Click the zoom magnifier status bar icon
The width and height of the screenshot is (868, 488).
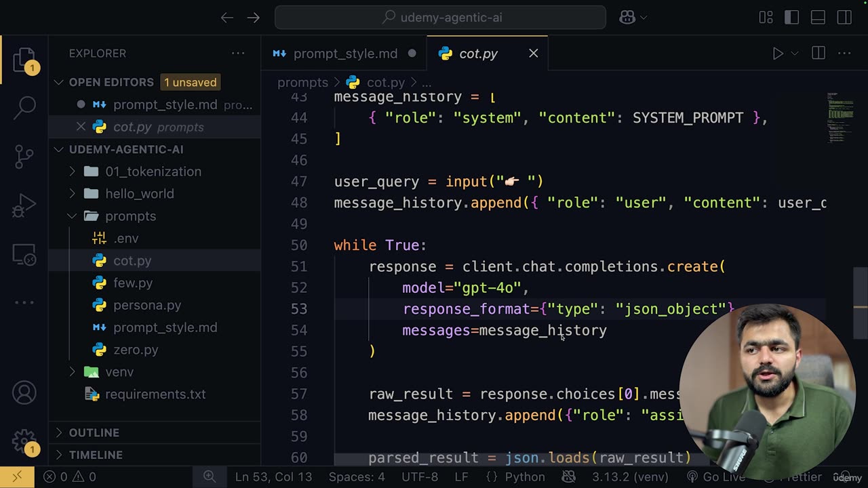pos(210,477)
